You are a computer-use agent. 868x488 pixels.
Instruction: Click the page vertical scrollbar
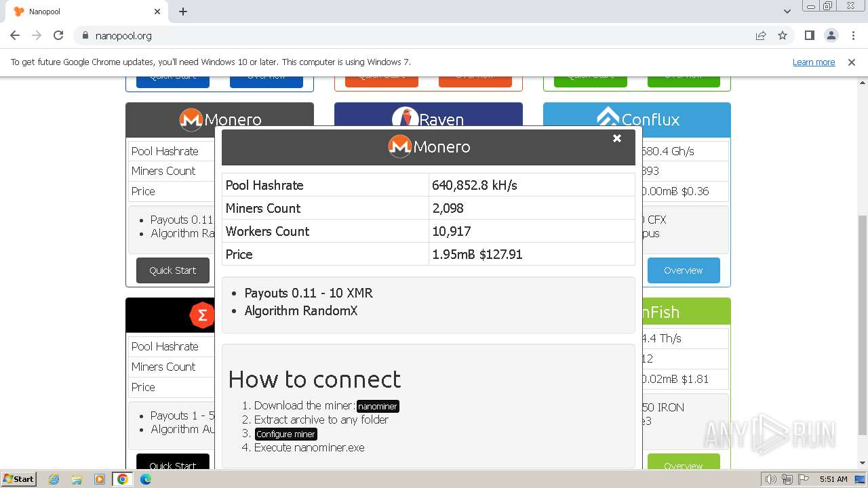862,325
